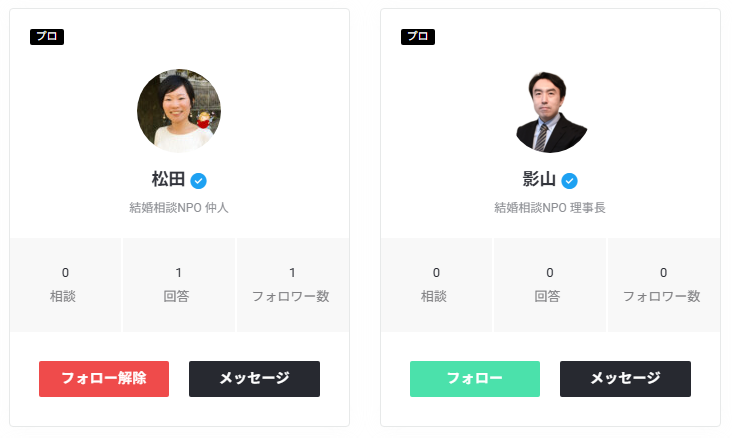This screenshot has height=438, width=732.
Task: View 松田's 回答 count
Action: [179, 284]
